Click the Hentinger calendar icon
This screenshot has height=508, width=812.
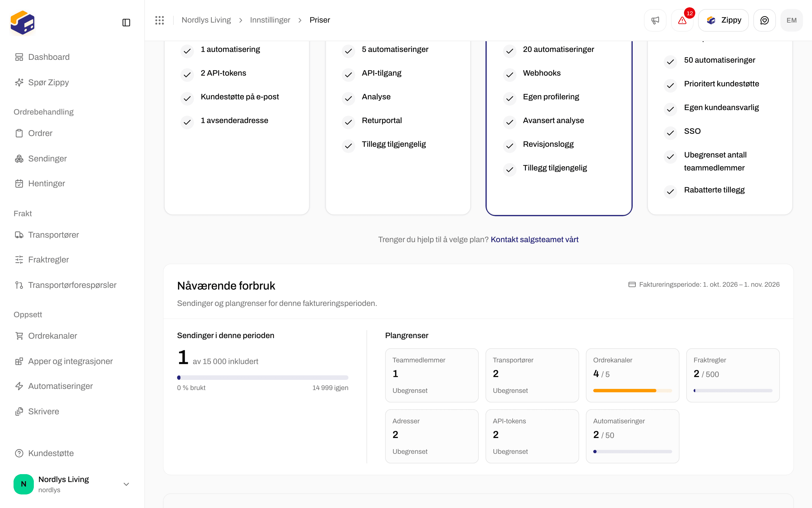(19, 183)
